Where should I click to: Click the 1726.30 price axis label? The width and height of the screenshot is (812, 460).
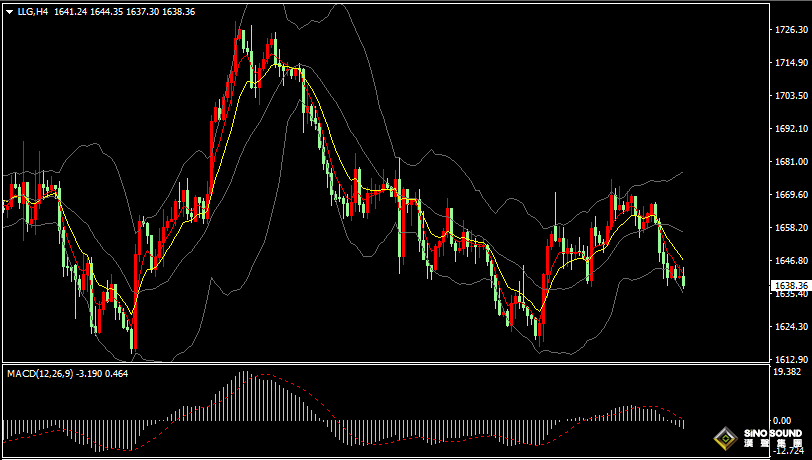tap(791, 30)
